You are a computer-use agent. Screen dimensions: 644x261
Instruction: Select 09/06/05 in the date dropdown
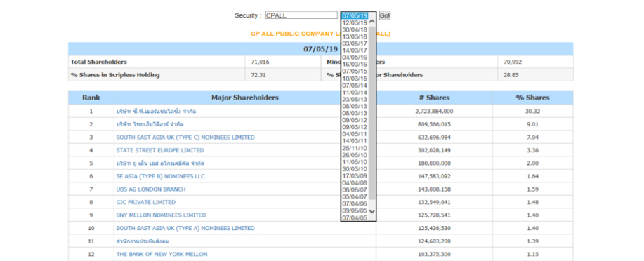pos(355,211)
